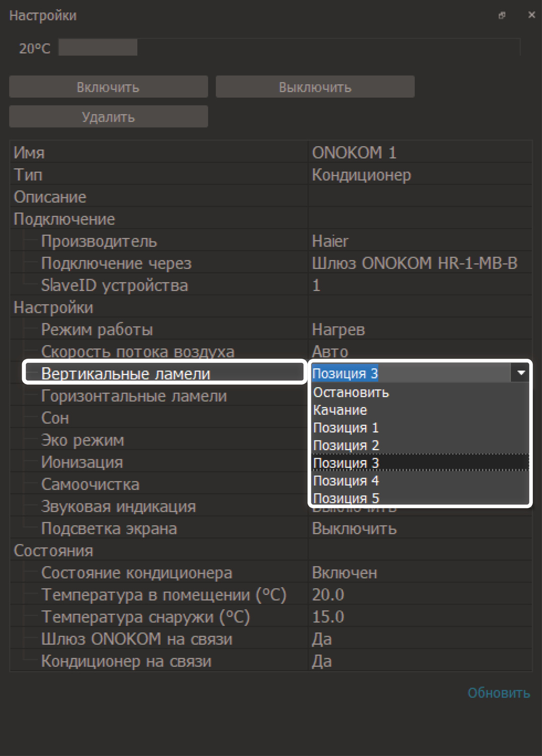Pick Позиция 2 from the list

coord(346,446)
